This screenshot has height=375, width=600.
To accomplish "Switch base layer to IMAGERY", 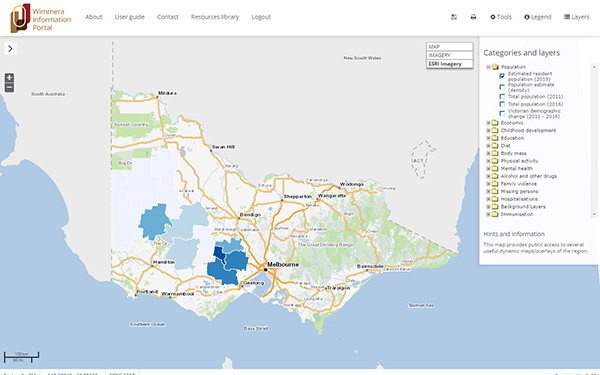I will (450, 55).
